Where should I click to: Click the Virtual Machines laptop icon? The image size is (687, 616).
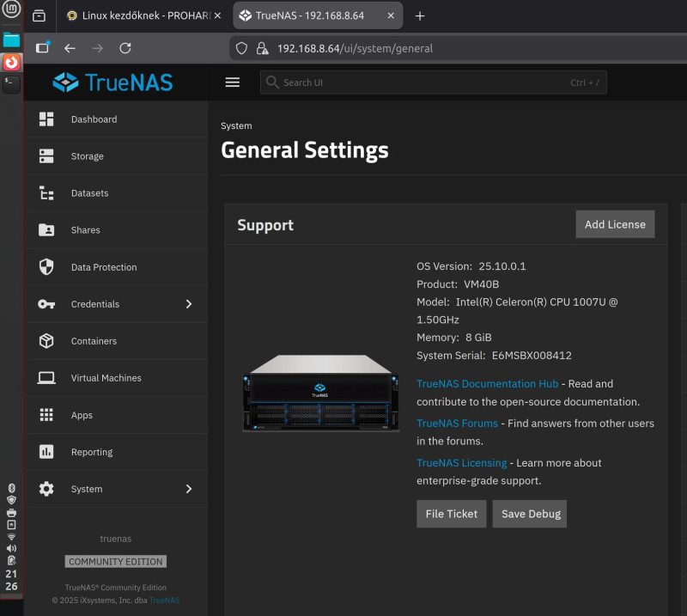click(46, 378)
